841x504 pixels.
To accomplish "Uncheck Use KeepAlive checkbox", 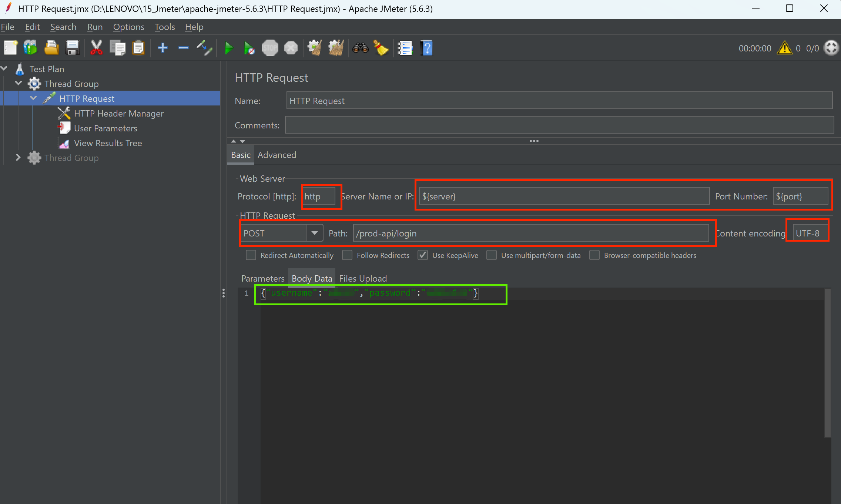I will click(x=423, y=255).
